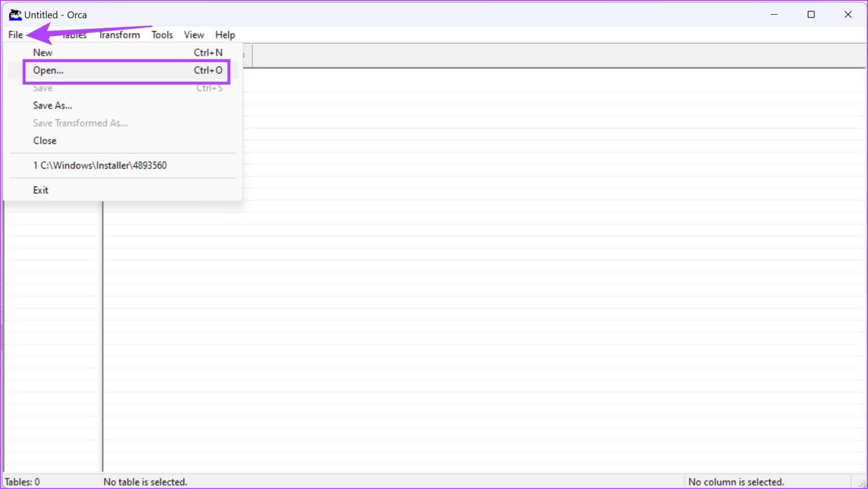
Task: Click the Orca app icon in title bar
Action: 15,15
